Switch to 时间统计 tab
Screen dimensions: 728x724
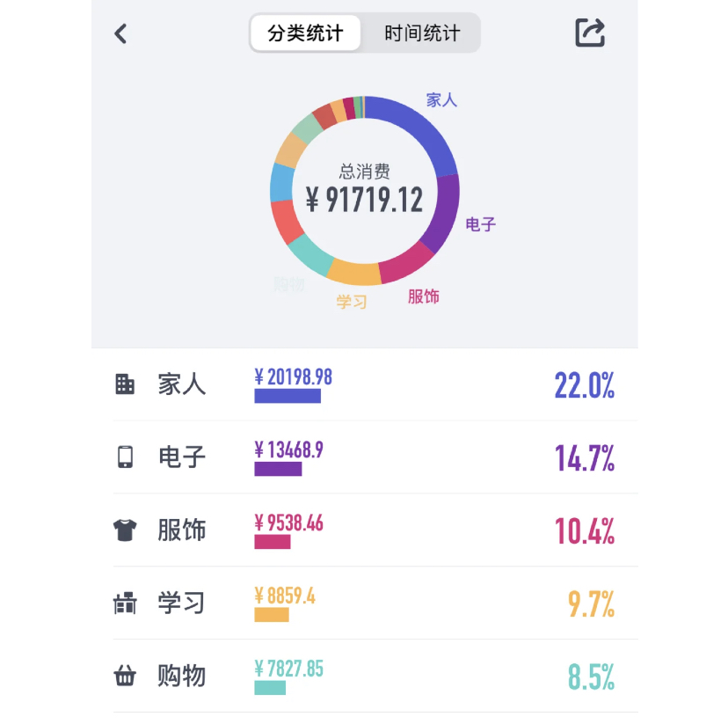click(x=422, y=34)
